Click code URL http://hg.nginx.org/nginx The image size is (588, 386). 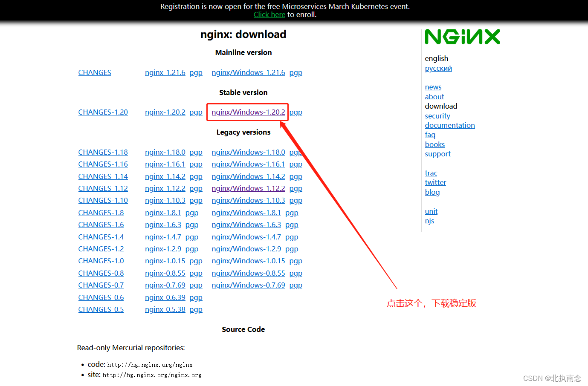(150, 365)
